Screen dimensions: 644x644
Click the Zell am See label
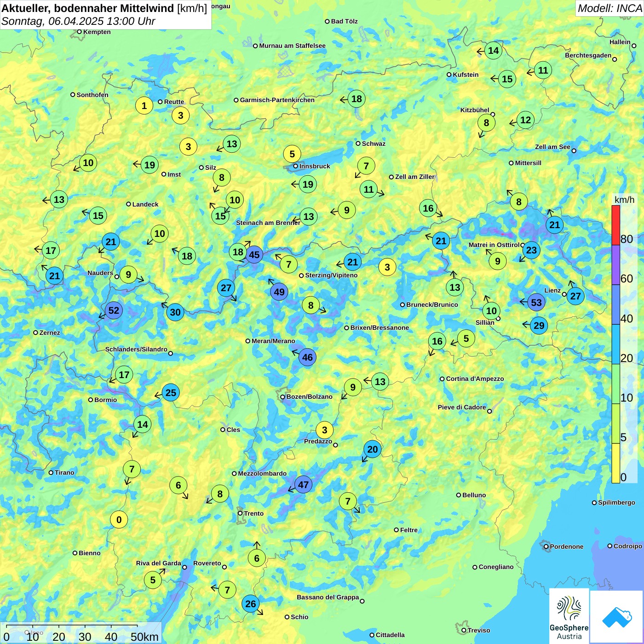click(x=552, y=147)
